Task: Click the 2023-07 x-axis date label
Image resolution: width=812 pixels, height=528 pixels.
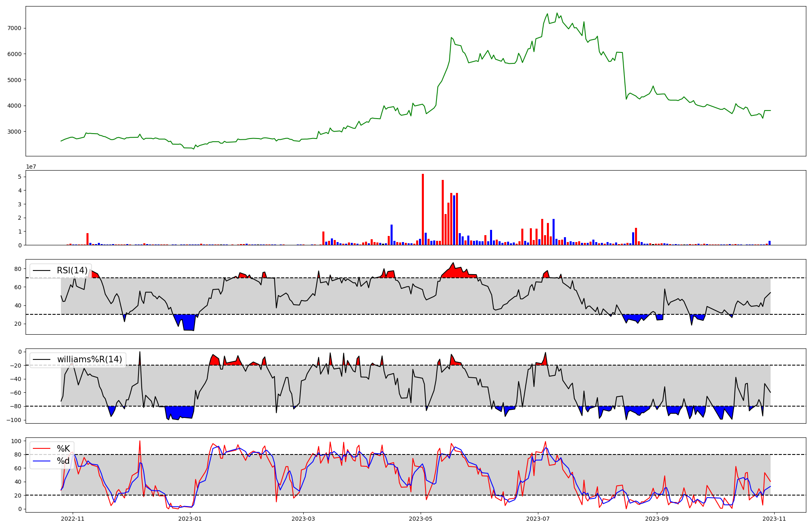Action: 538,519
